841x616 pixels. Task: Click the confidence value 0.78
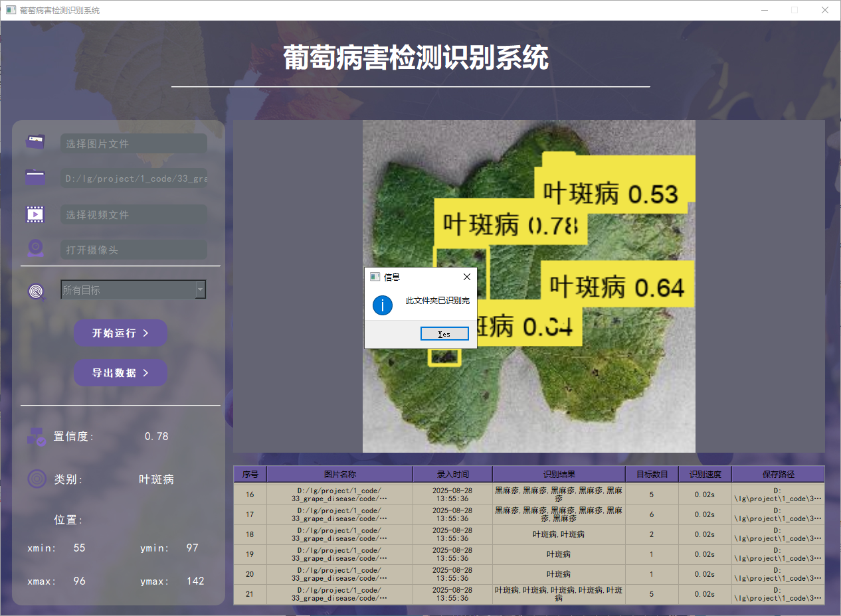pyautogui.click(x=156, y=436)
